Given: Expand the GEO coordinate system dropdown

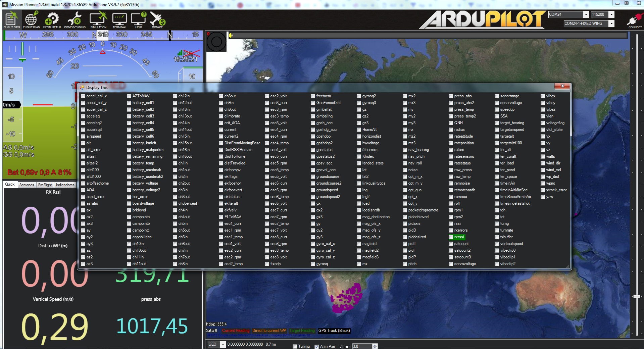Looking at the screenshot, I should coord(222,344).
